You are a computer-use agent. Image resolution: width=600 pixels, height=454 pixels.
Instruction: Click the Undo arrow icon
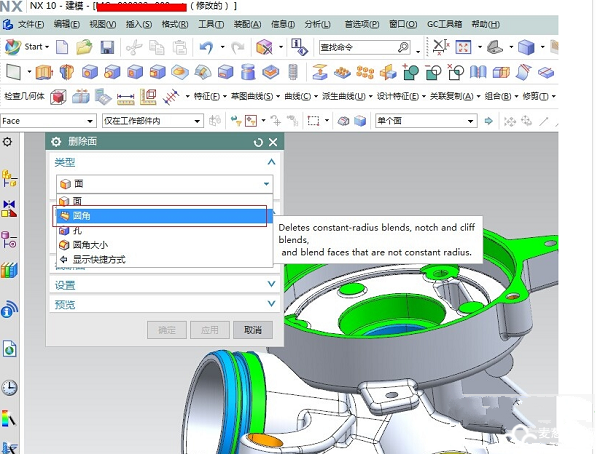pyautogui.click(x=205, y=47)
